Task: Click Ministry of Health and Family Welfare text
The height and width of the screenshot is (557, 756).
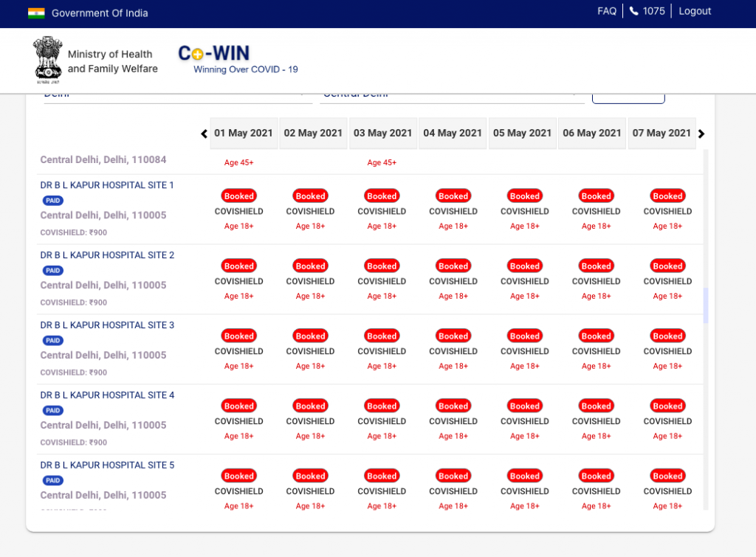Action: coord(113,61)
